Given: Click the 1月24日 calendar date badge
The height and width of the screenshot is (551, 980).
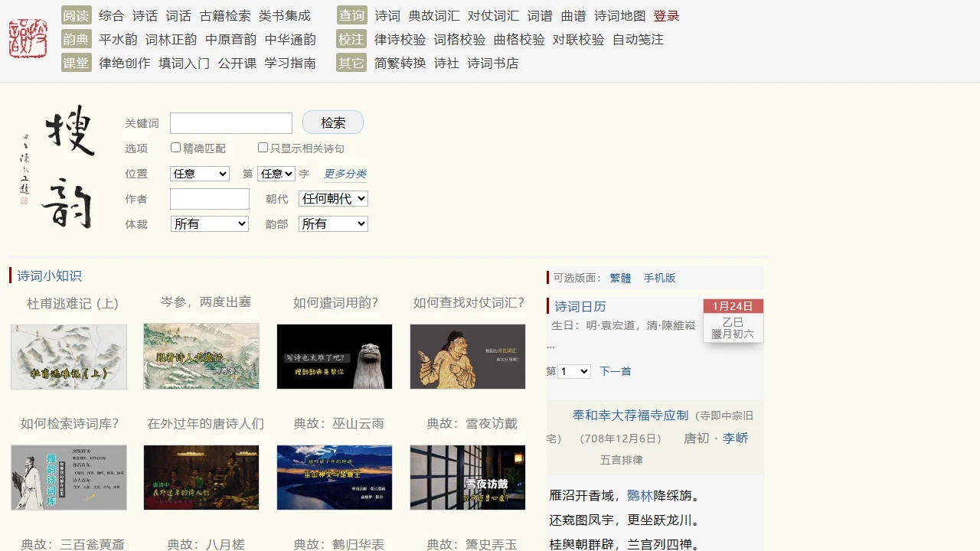Looking at the screenshot, I should [733, 306].
